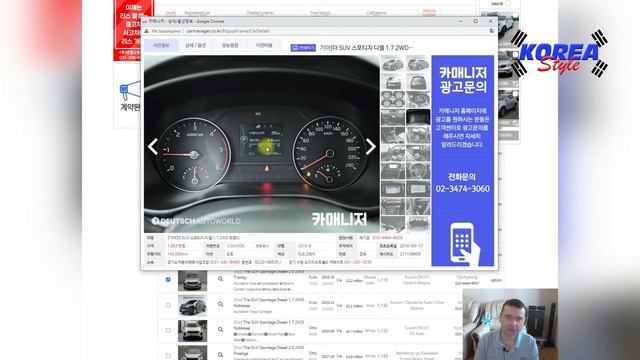
Task: Open magnifier for dark Noblesse Sportage row
Action: click(220, 304)
